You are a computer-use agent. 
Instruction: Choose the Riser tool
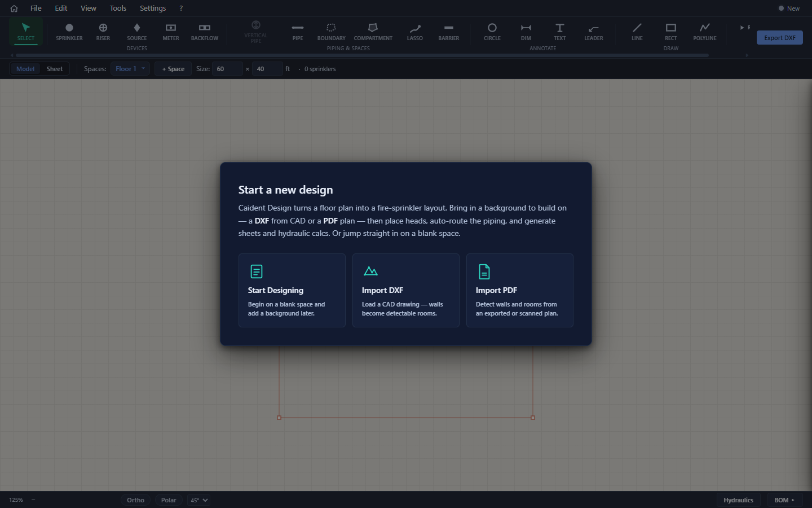click(103, 32)
